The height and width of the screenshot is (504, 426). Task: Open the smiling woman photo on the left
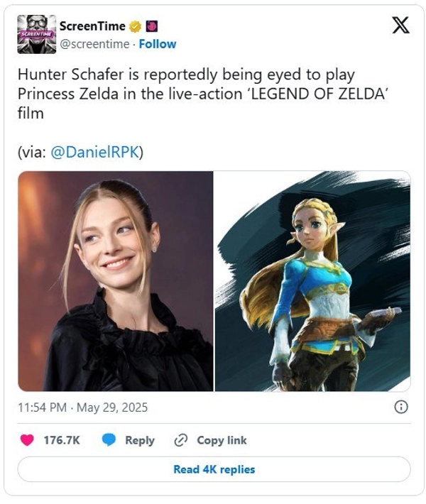tap(116, 280)
